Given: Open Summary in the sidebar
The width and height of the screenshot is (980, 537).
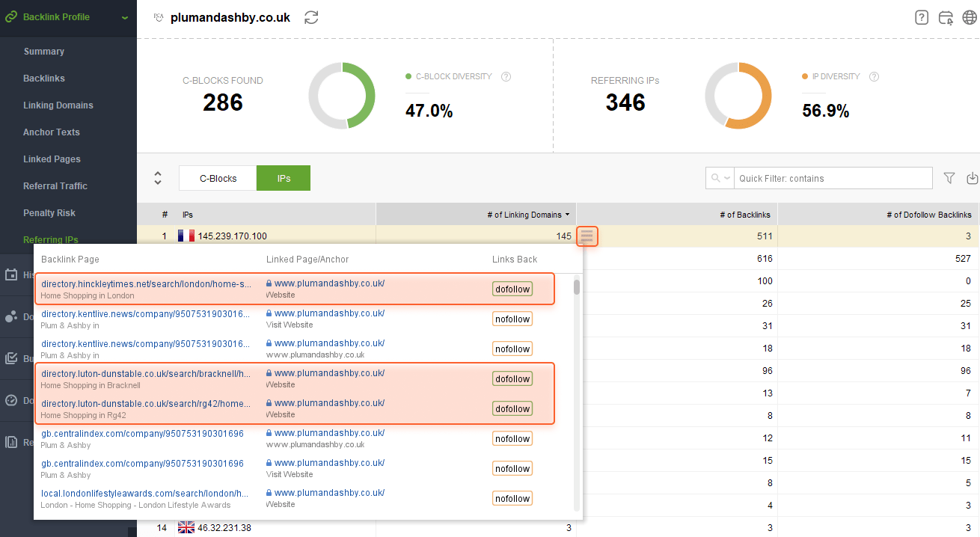Looking at the screenshot, I should tap(43, 52).
